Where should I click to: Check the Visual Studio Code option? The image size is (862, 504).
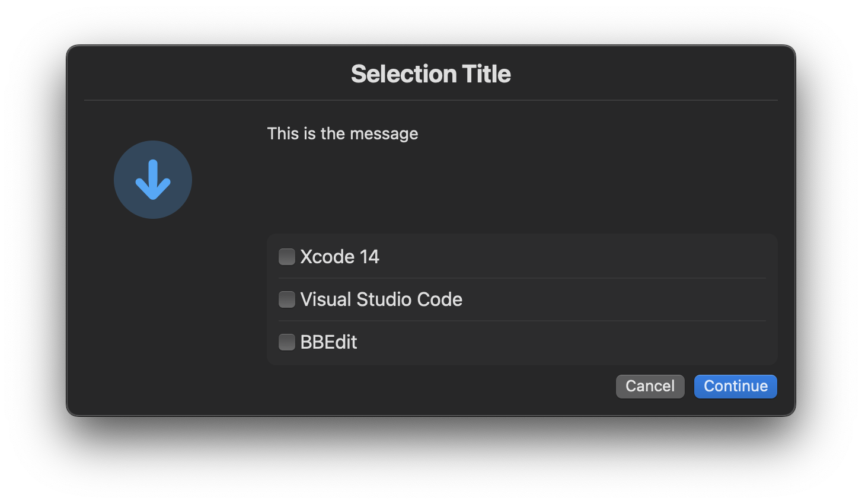286,299
